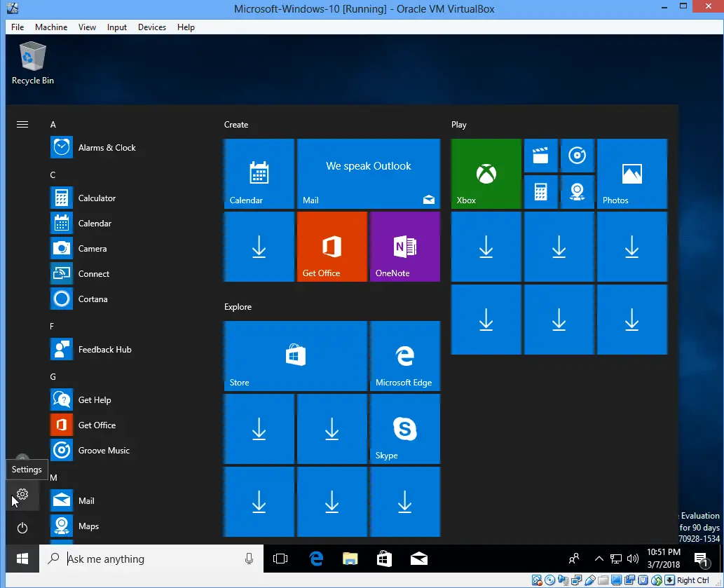Click the Explore group title
The image size is (724, 588).
click(x=238, y=307)
